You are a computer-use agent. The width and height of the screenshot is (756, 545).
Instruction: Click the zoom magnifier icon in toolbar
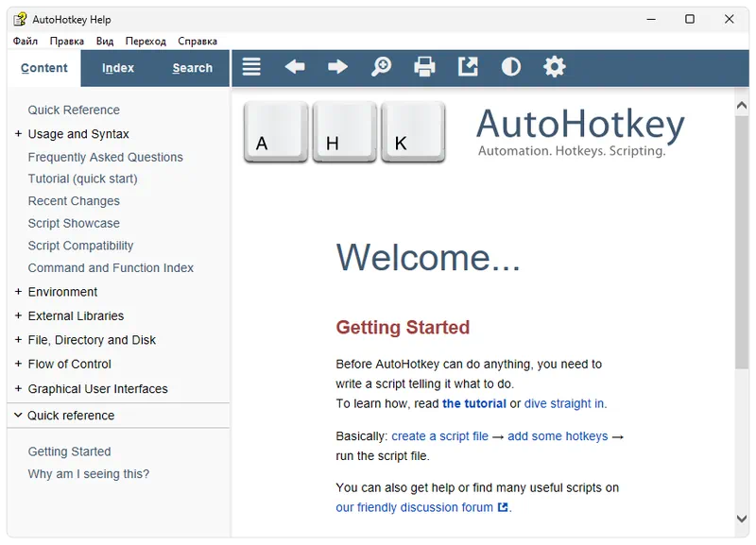(x=381, y=66)
